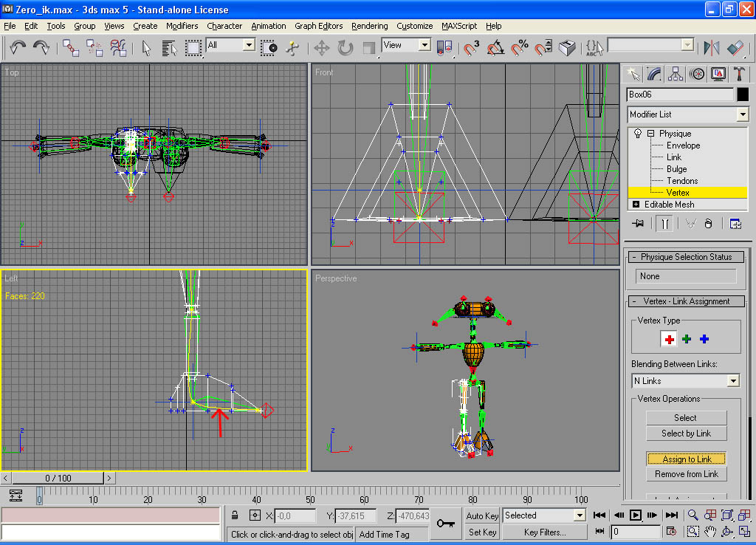Open the Modifiers menu

pyautogui.click(x=182, y=26)
